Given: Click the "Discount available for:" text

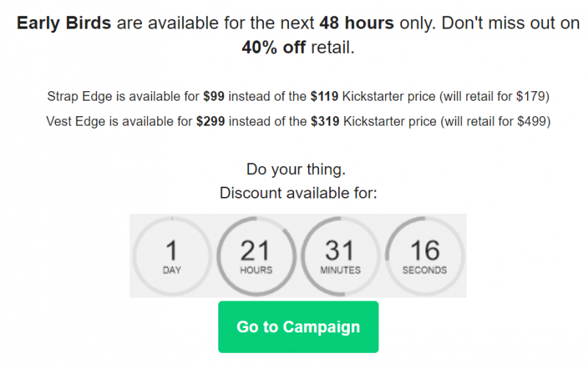Looking at the screenshot, I should click(x=298, y=194).
